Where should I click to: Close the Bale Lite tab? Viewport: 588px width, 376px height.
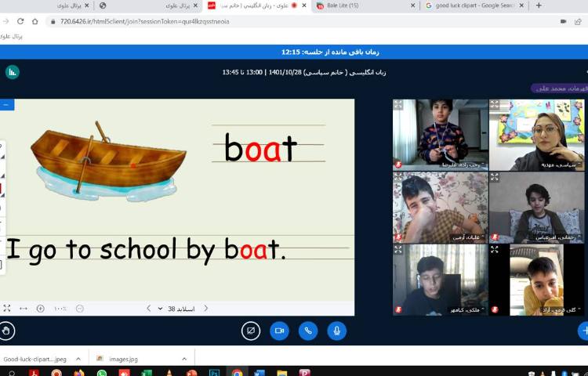[x=412, y=5]
